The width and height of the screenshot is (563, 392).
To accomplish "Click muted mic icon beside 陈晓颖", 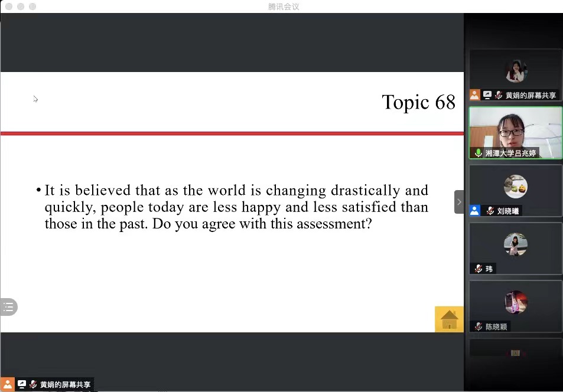I will point(478,326).
